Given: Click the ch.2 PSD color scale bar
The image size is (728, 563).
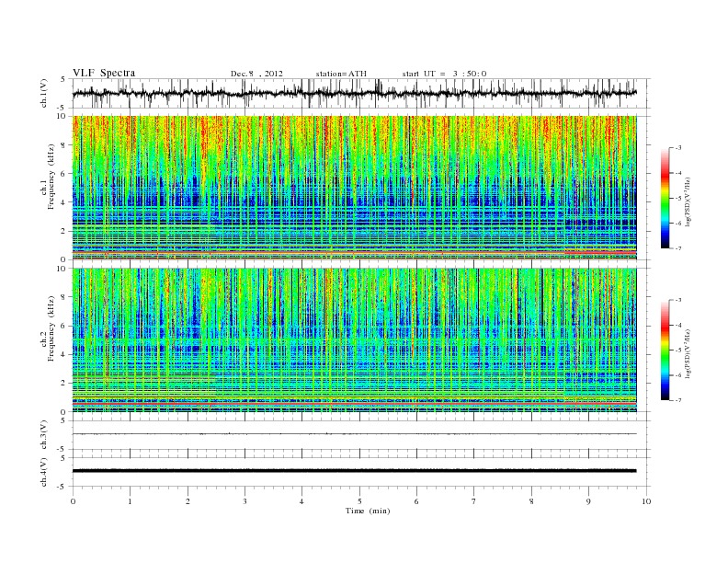Looking at the screenshot, I should [x=665, y=350].
